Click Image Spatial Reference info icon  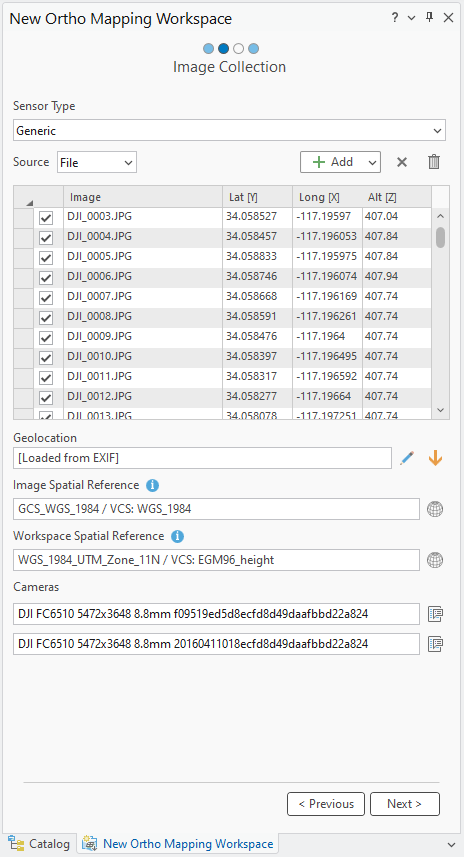(x=153, y=485)
